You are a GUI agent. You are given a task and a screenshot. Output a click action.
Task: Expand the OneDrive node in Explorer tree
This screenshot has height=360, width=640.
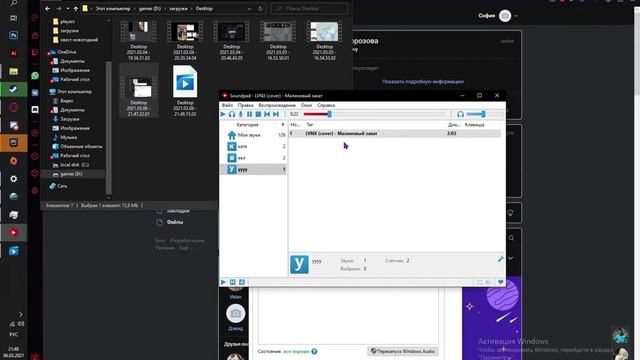click(x=48, y=52)
